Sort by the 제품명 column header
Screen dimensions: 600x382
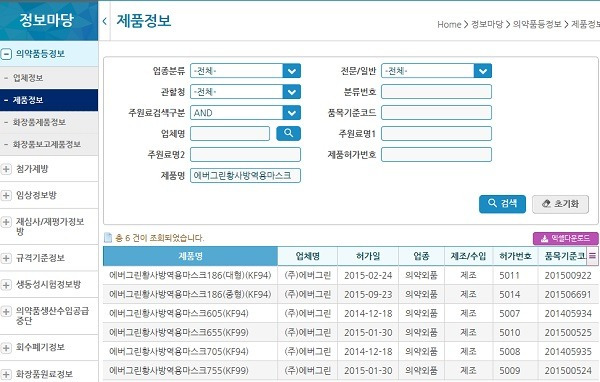click(190, 256)
